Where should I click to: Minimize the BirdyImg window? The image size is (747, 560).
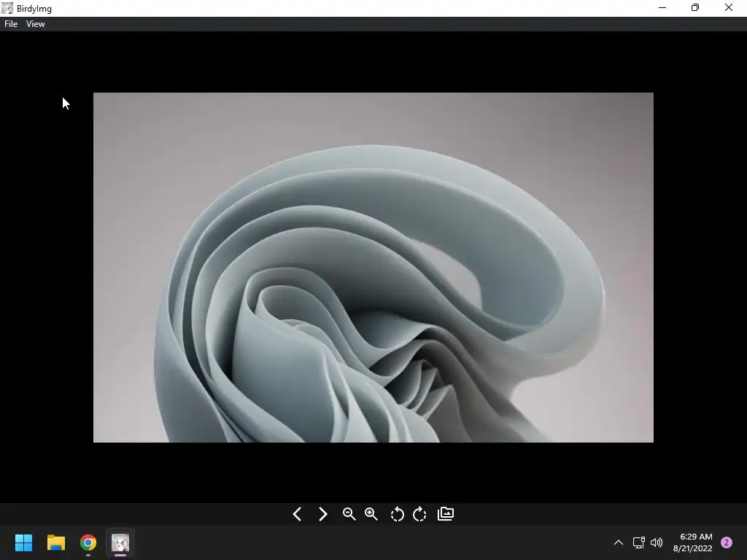click(x=662, y=7)
